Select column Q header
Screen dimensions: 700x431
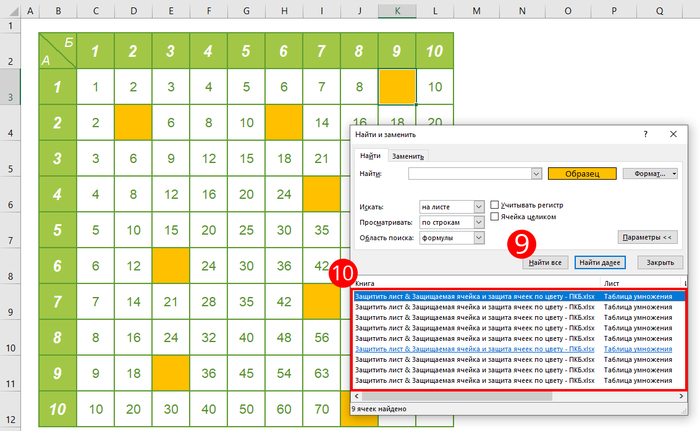tap(660, 10)
